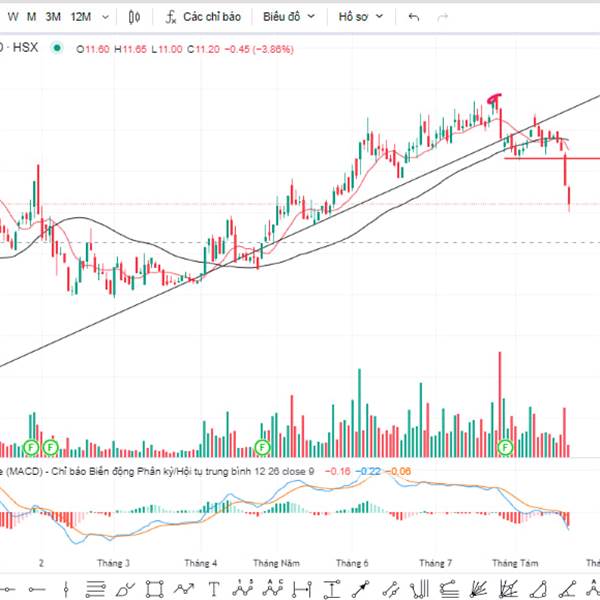Select the horizontal date range measure tool
This screenshot has height=600, width=600.
point(302,589)
